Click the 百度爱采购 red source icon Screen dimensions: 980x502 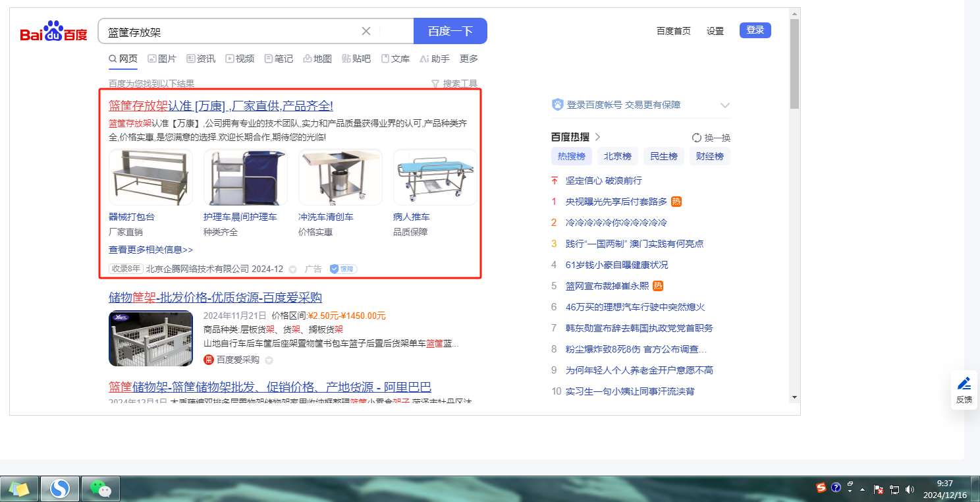209,360
